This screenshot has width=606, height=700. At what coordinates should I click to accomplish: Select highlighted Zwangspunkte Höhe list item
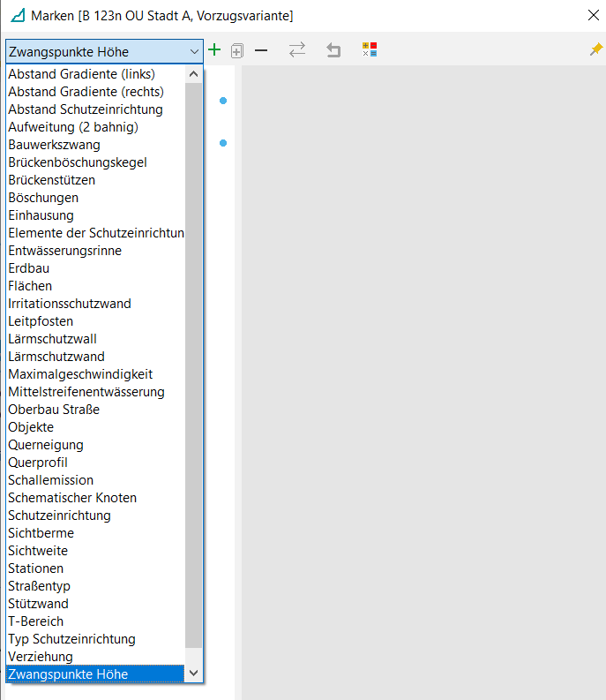point(68,674)
